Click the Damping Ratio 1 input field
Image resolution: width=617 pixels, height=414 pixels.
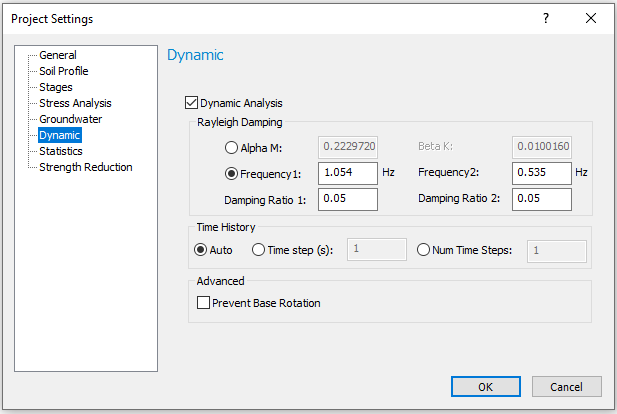[x=348, y=199]
